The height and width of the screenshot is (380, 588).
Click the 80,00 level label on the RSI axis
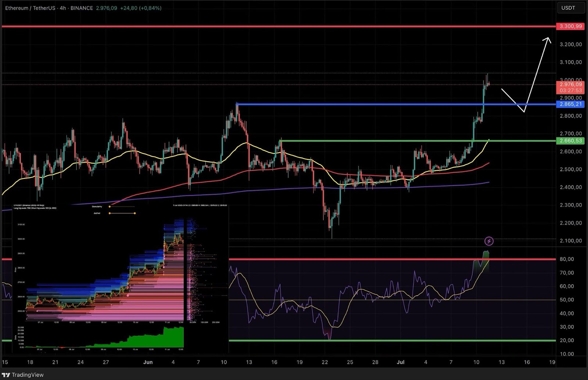[x=567, y=259]
